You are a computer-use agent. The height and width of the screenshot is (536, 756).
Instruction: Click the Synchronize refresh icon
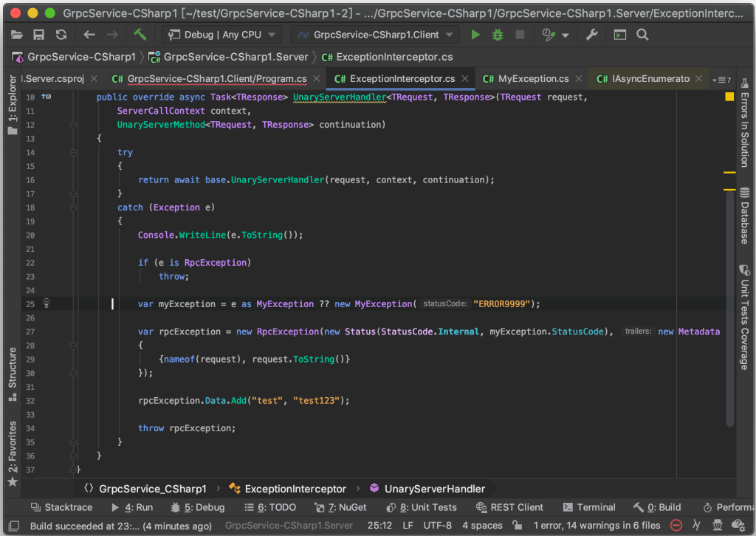tap(61, 35)
